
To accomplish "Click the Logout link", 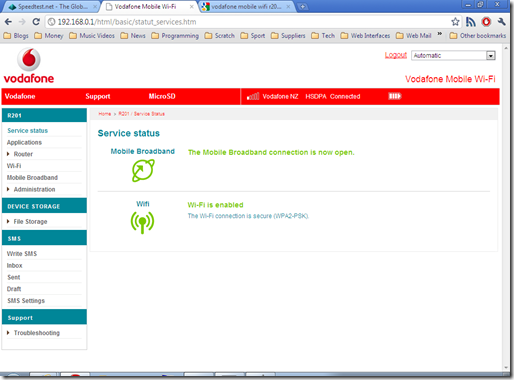I will (396, 55).
